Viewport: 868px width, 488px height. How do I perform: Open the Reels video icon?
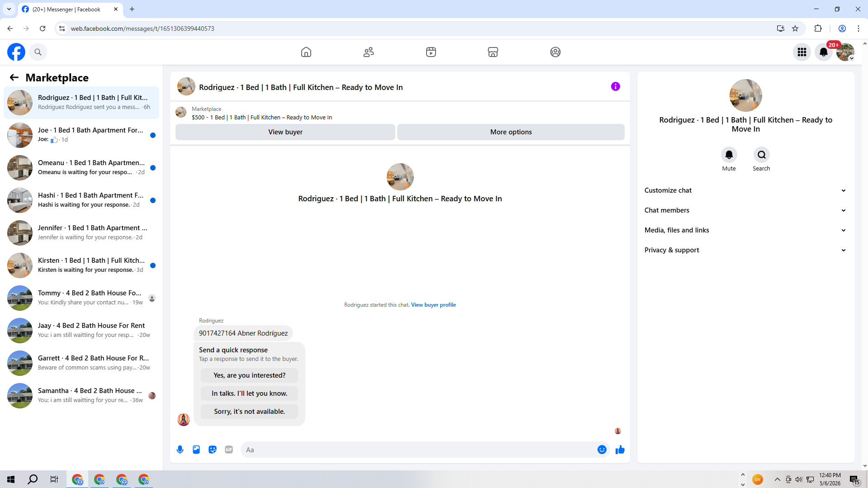click(x=431, y=52)
